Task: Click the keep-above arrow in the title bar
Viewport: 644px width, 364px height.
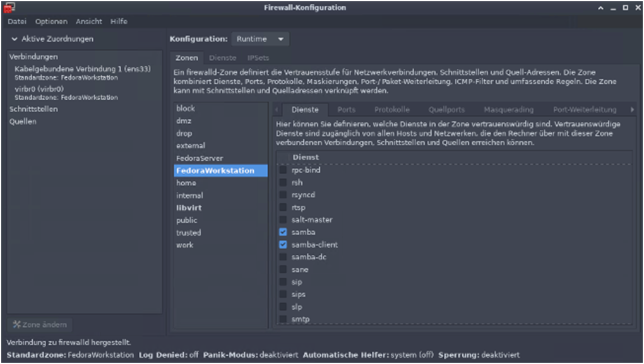Action: (601, 8)
